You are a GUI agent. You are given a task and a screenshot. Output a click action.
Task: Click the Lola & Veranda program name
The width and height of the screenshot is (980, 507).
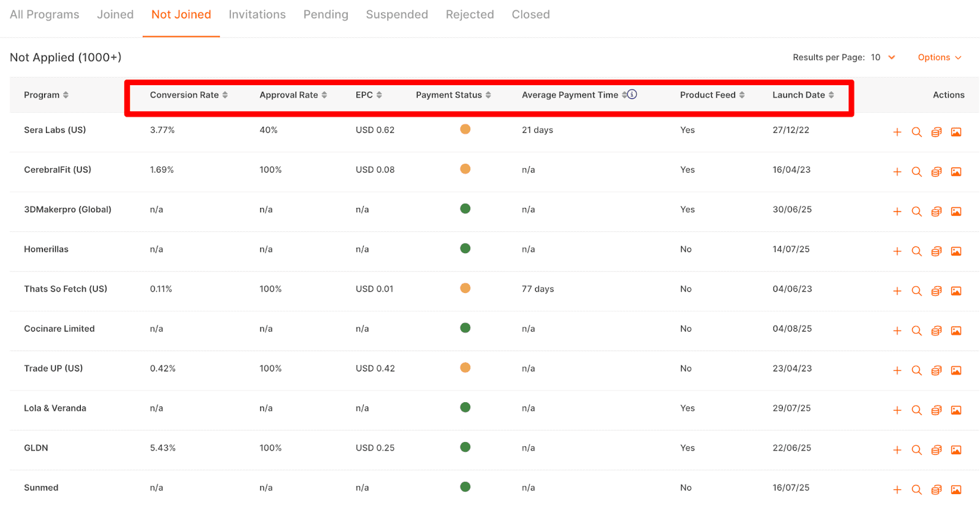tap(55, 408)
